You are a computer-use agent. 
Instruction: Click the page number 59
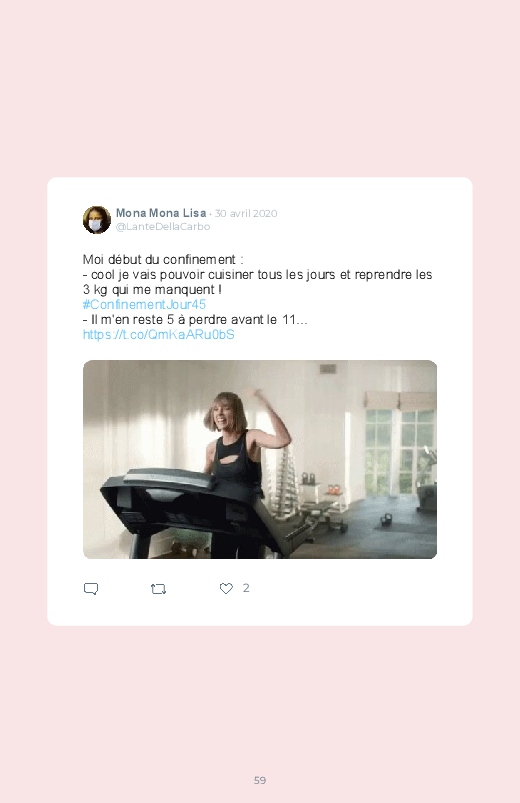pos(260,780)
